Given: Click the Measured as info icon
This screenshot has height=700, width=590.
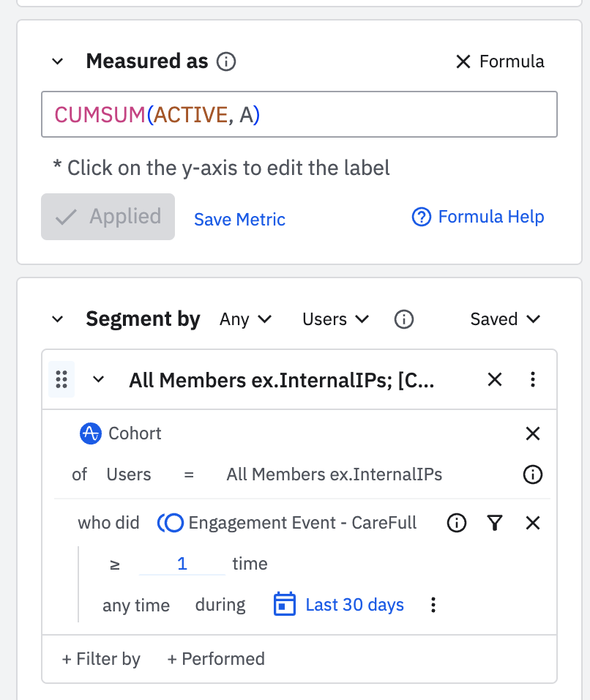Looking at the screenshot, I should coord(227,62).
